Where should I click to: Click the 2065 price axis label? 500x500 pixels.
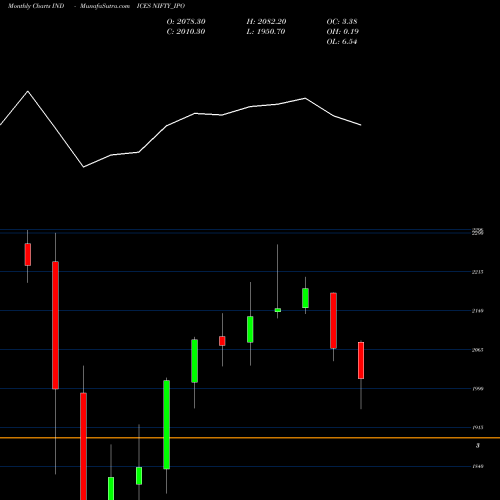(x=477, y=350)
